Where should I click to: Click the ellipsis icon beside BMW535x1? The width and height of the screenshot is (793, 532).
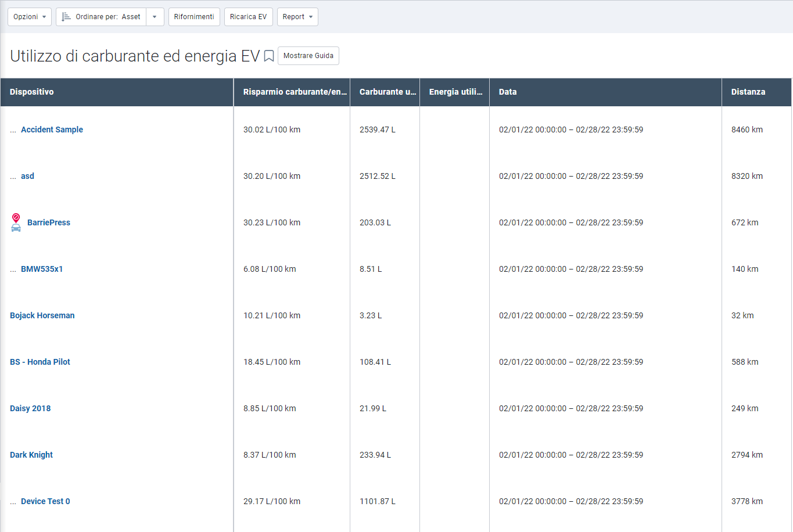click(12, 269)
